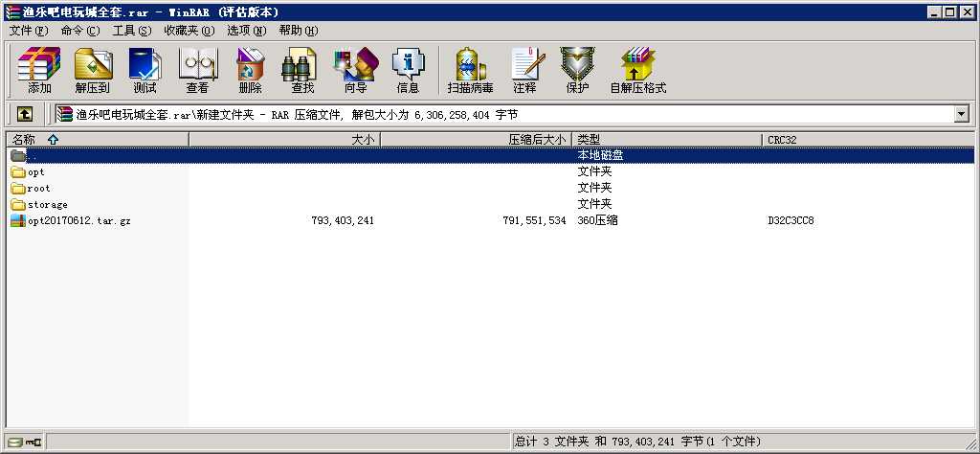Screen dimensions: 980x454
Task: Click the status bar totals text
Action: point(637,442)
